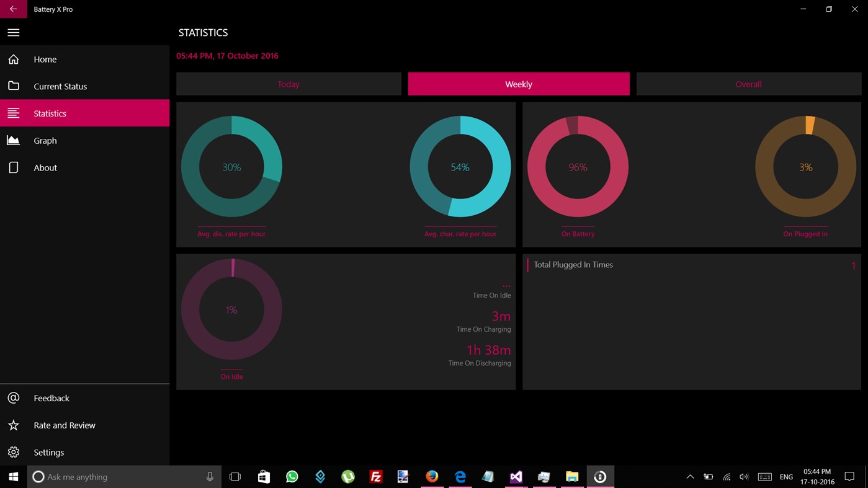The height and width of the screenshot is (488, 868).
Task: Open the Home page
Action: click(45, 59)
